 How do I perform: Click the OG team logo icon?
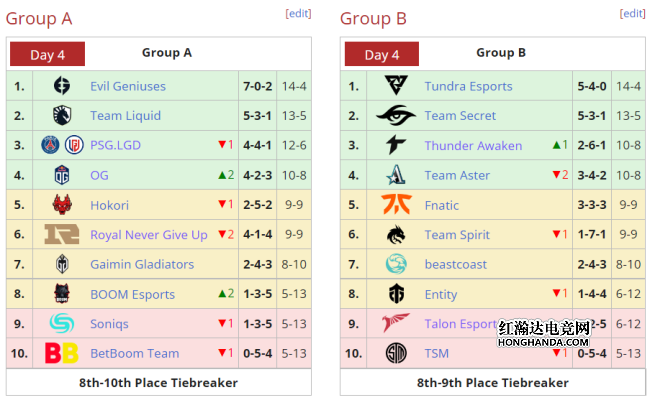click(x=62, y=175)
